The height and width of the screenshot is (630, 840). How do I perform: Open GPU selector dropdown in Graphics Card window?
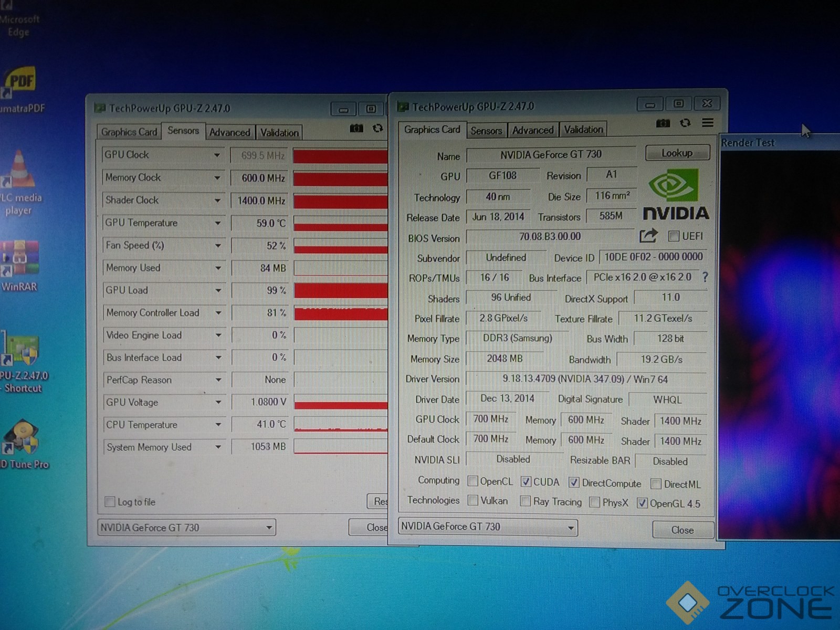click(x=571, y=527)
